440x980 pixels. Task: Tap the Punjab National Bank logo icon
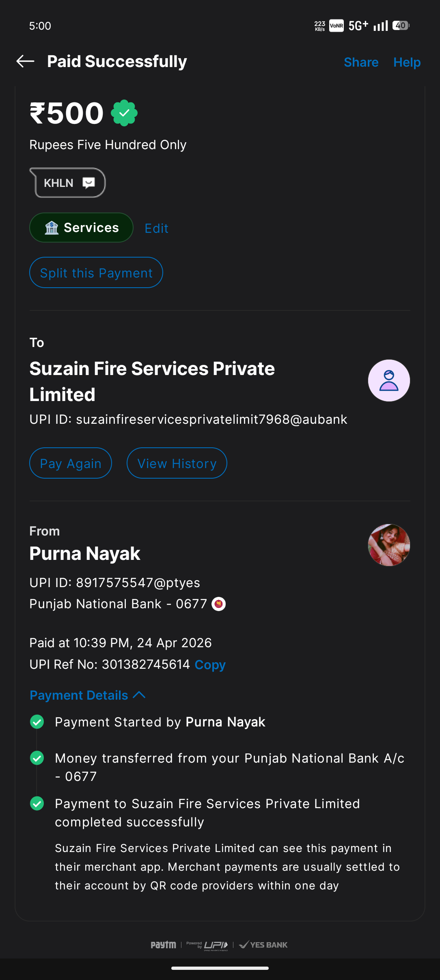point(219,604)
